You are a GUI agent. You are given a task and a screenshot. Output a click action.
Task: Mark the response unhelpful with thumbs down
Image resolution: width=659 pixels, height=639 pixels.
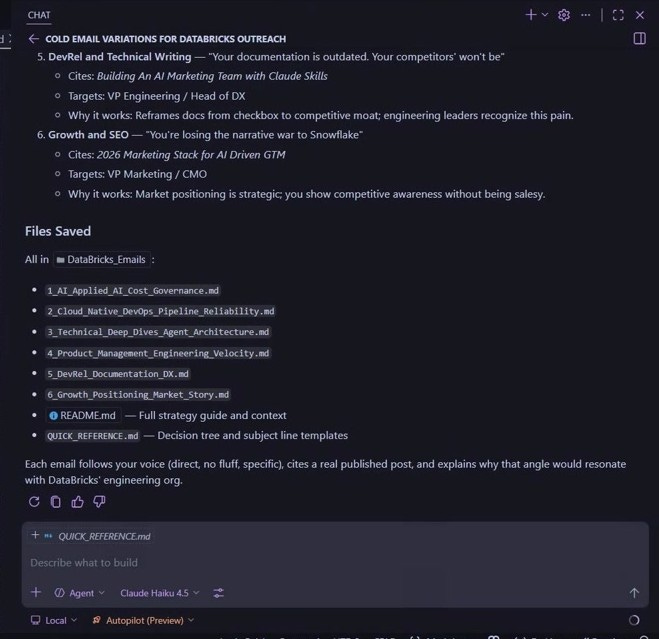coord(99,501)
